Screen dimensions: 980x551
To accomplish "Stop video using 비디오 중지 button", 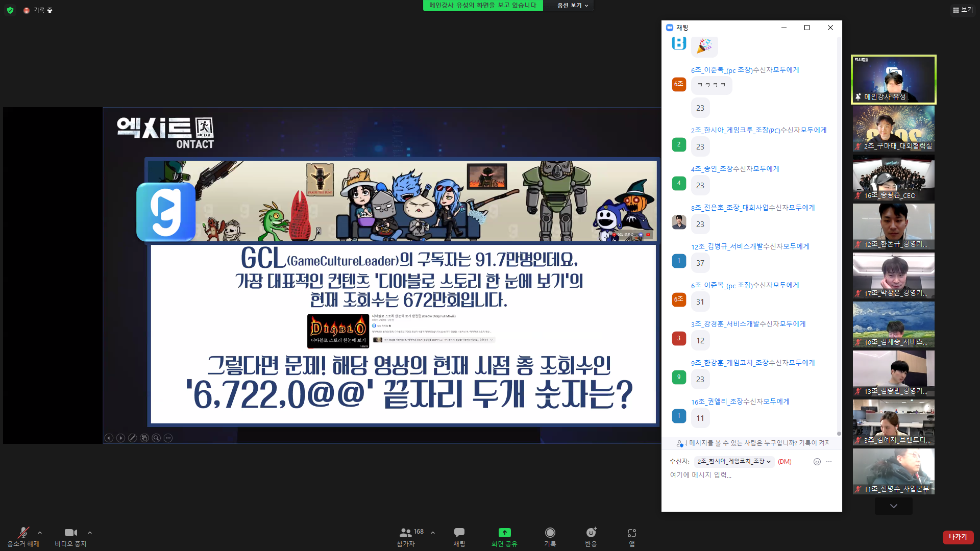I will pyautogui.click(x=70, y=533).
